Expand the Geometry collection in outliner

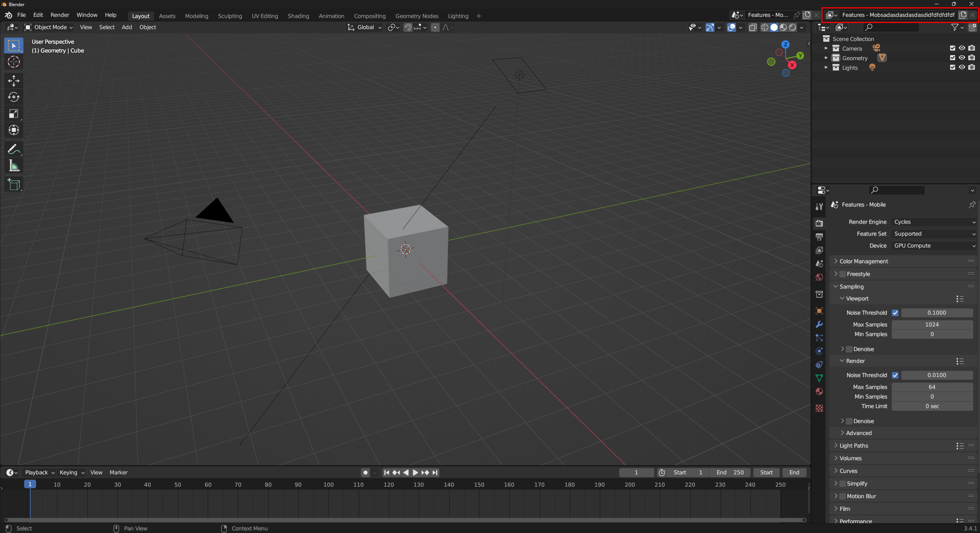pos(826,58)
